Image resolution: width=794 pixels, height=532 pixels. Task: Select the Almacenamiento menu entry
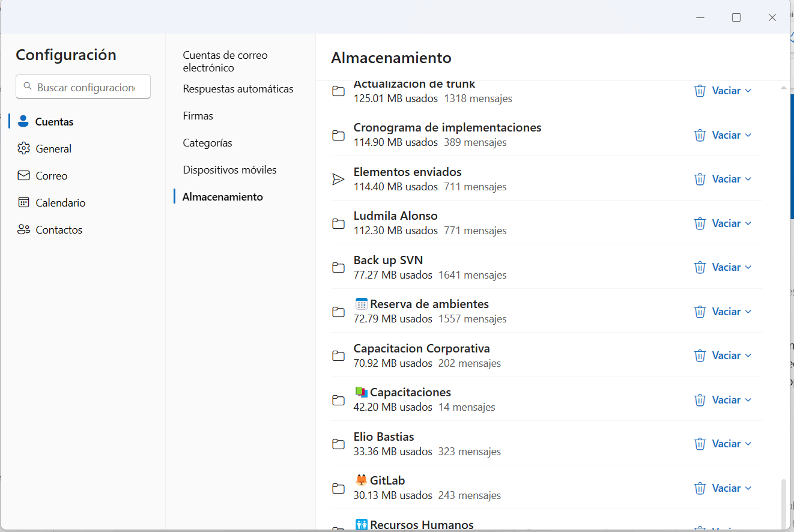(x=222, y=197)
